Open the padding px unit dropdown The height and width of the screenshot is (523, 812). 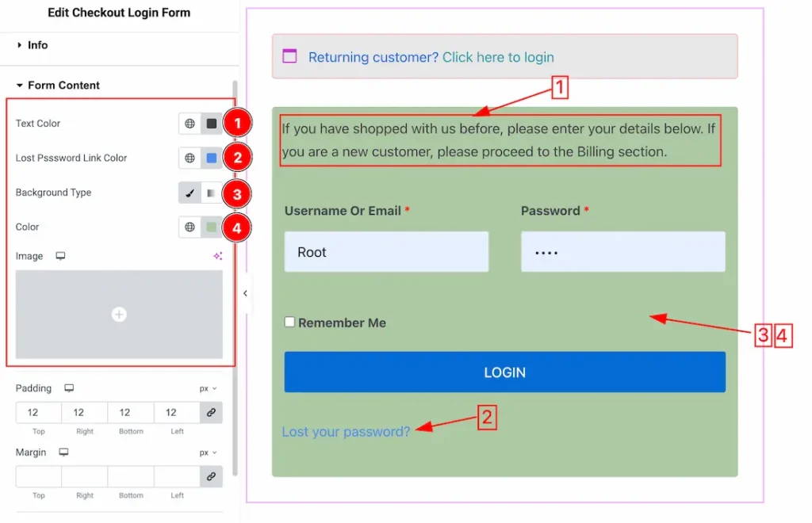coord(209,388)
